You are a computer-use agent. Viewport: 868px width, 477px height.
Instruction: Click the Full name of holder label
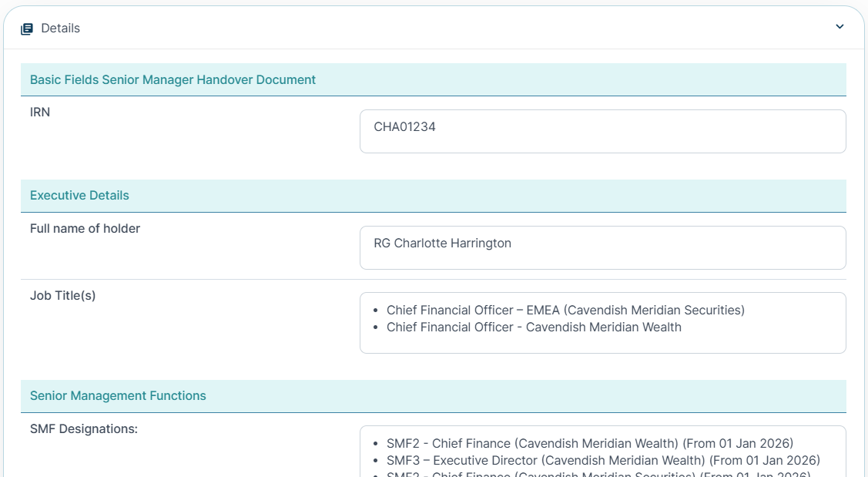pyautogui.click(x=85, y=228)
